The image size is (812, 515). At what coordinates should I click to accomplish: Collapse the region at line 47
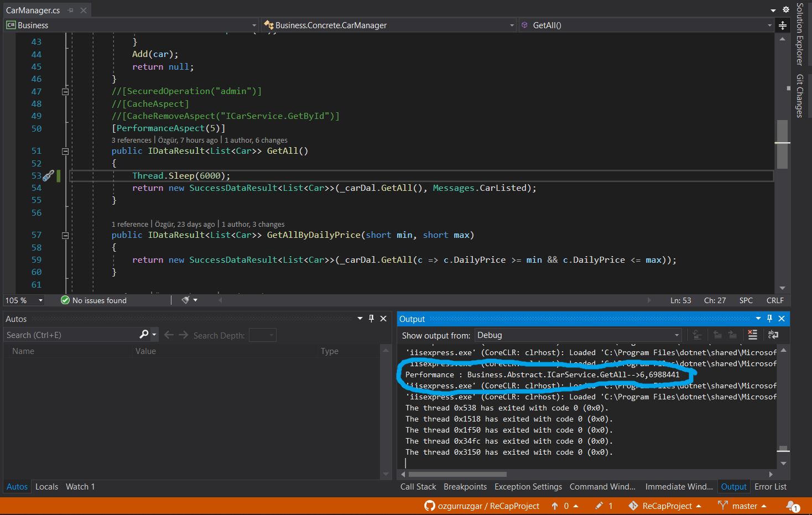[x=65, y=92]
